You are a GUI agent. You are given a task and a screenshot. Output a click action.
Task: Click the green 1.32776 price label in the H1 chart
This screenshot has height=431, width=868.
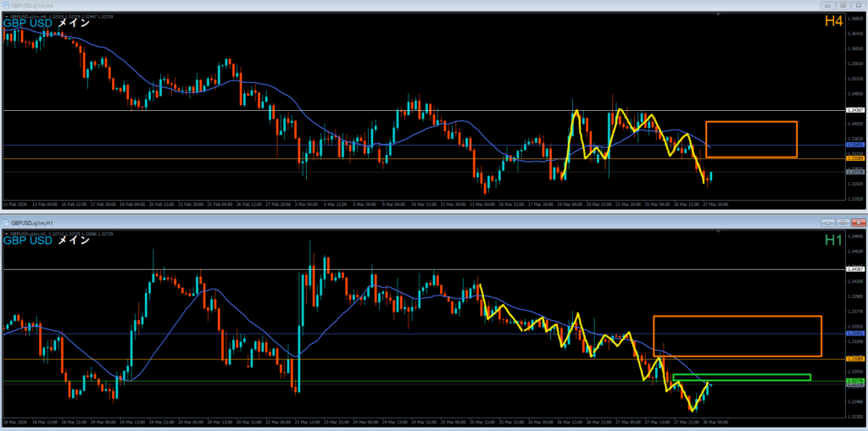pyautogui.click(x=854, y=381)
